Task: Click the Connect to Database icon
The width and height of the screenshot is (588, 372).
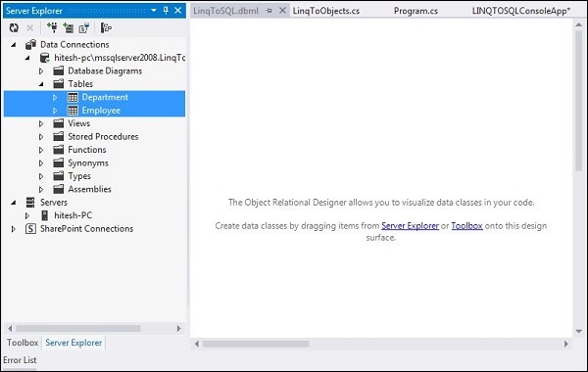Action: click(x=52, y=27)
